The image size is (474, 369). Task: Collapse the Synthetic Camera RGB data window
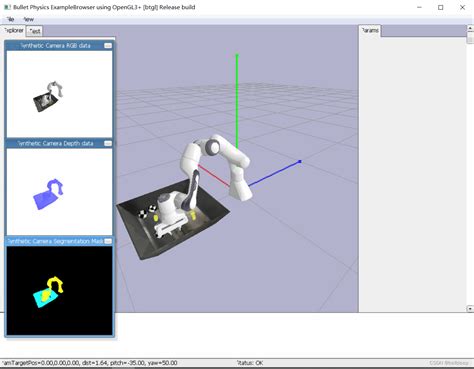108,45
